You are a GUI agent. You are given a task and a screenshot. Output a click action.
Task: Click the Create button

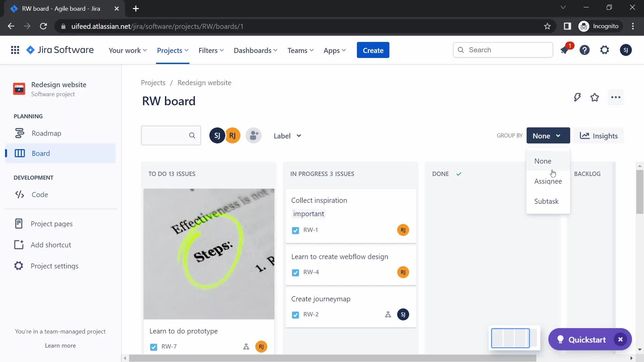click(373, 50)
